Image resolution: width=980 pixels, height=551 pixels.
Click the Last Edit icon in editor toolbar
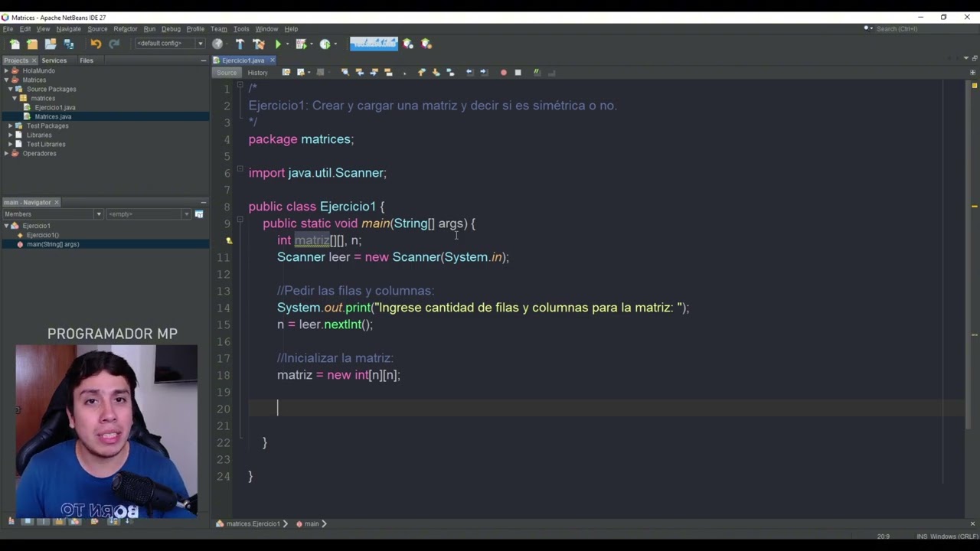click(286, 72)
